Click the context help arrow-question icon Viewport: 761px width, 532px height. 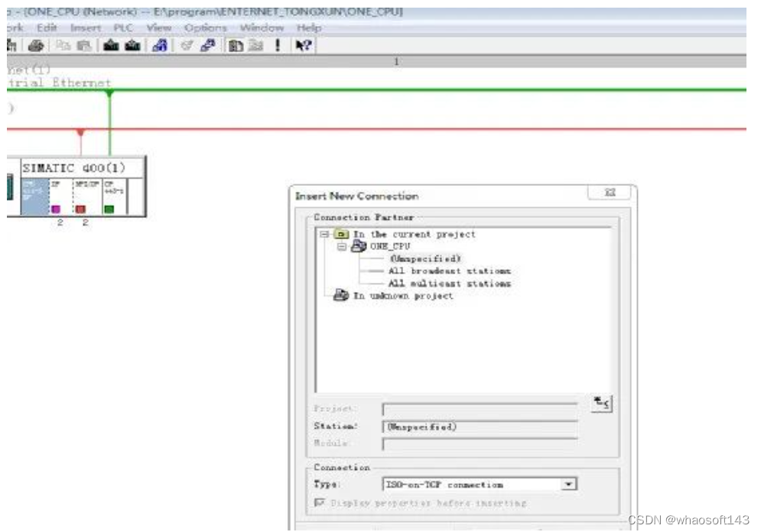[x=304, y=46]
